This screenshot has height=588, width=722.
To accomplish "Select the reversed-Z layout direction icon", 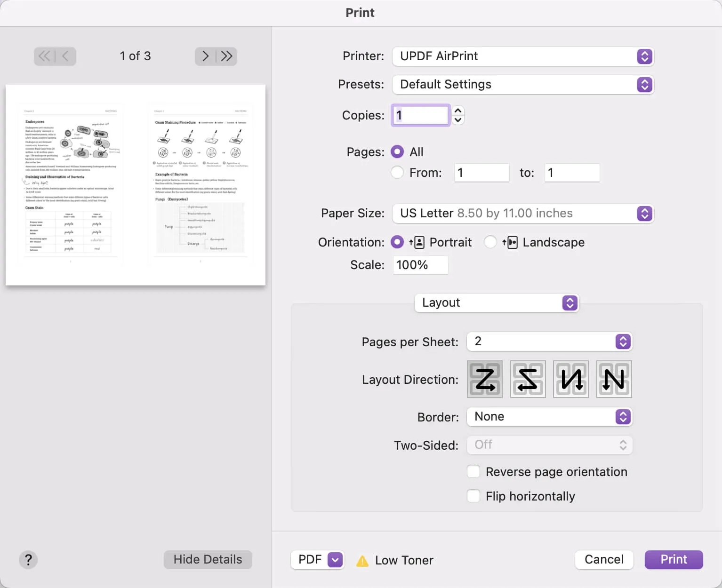I will coord(528,379).
